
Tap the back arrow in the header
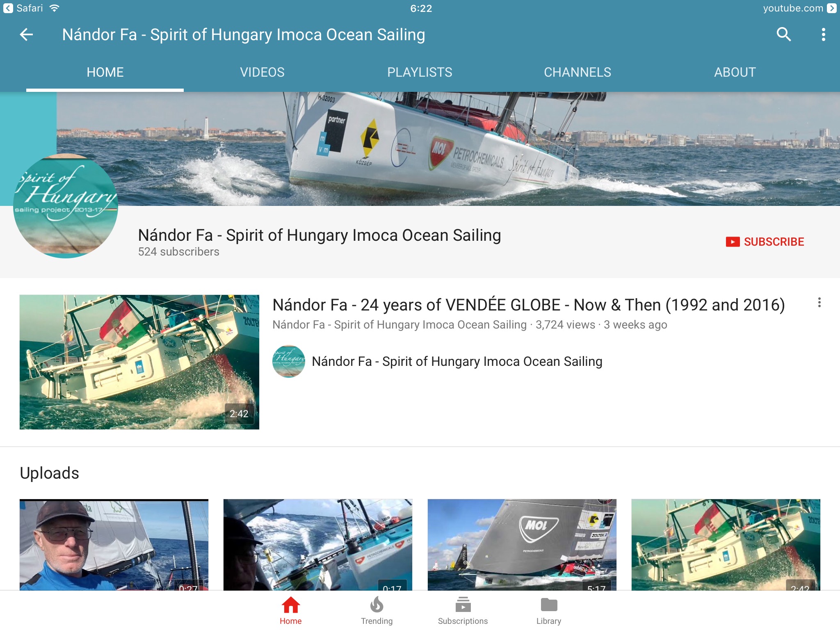click(x=26, y=34)
